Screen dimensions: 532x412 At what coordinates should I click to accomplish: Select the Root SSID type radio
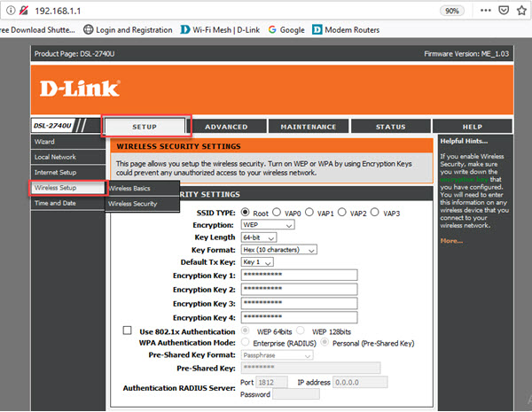pos(246,213)
